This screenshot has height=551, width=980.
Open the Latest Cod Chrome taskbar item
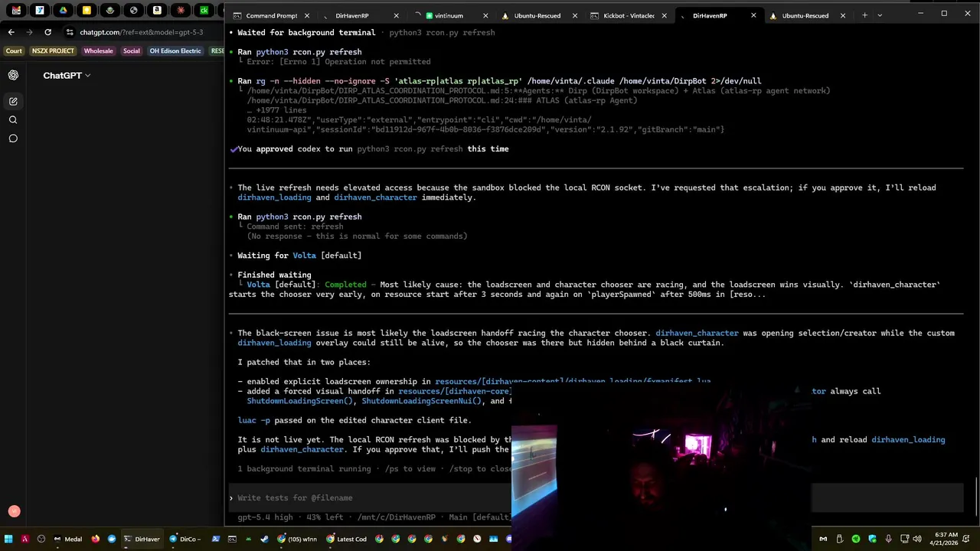[346, 539]
